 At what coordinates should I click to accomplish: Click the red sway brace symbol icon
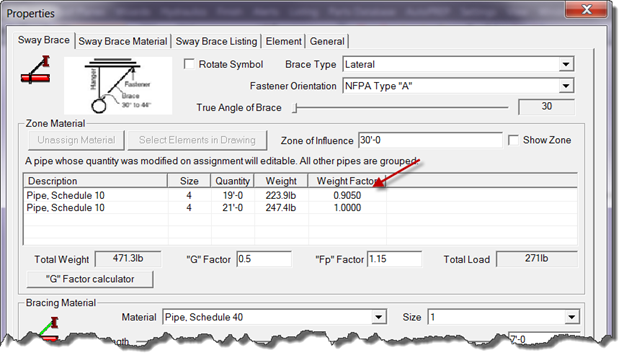click(36, 70)
